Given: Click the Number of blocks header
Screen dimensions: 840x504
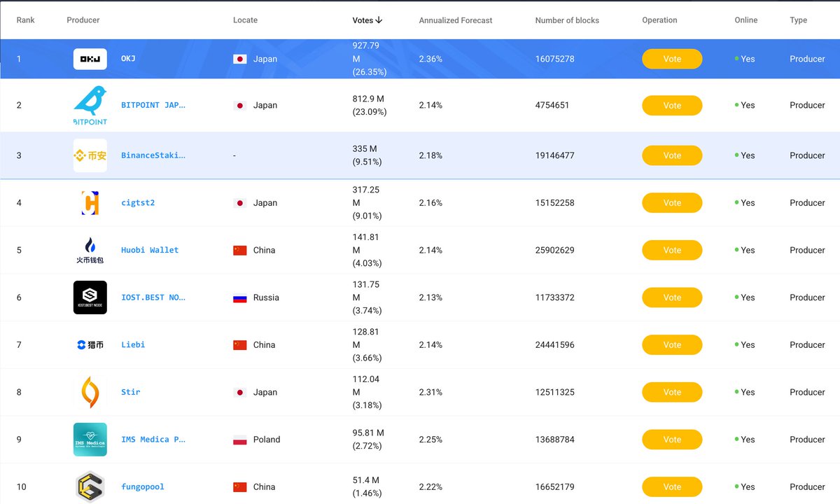Looking at the screenshot, I should tap(567, 20).
